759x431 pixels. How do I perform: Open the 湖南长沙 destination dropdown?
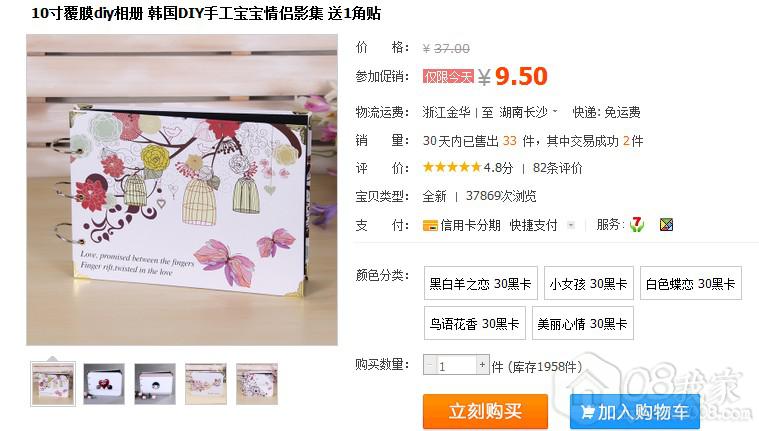pos(528,112)
